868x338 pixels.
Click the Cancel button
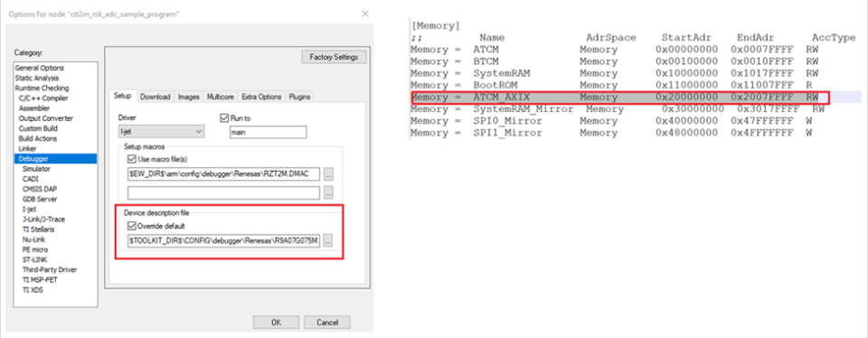[327, 323]
